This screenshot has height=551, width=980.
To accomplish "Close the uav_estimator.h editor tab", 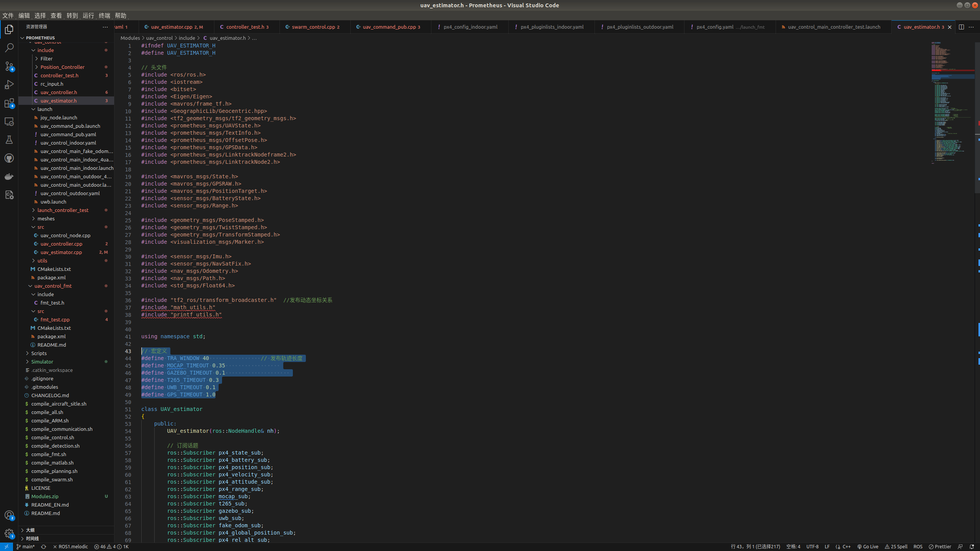I will (950, 27).
